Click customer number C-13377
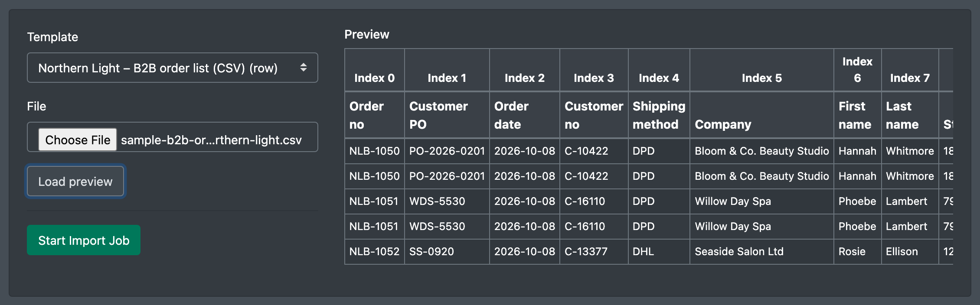Image resolution: width=980 pixels, height=305 pixels. tap(594, 252)
